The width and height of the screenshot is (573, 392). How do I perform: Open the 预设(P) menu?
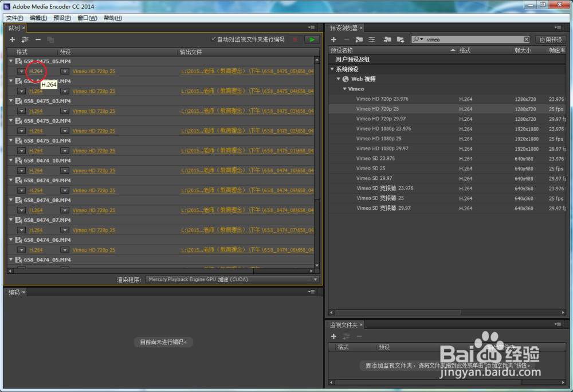click(62, 18)
